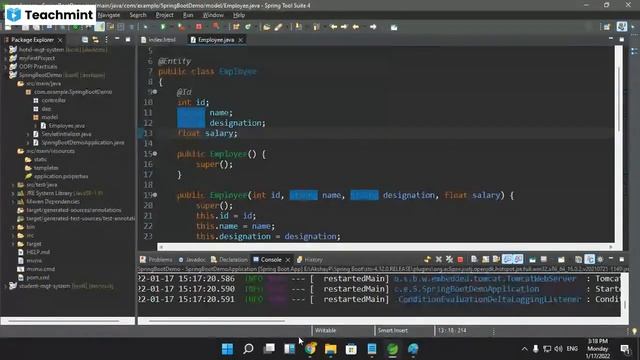
Task: Click the red Stop button in the main toolbar
Action: [x=199, y=27]
